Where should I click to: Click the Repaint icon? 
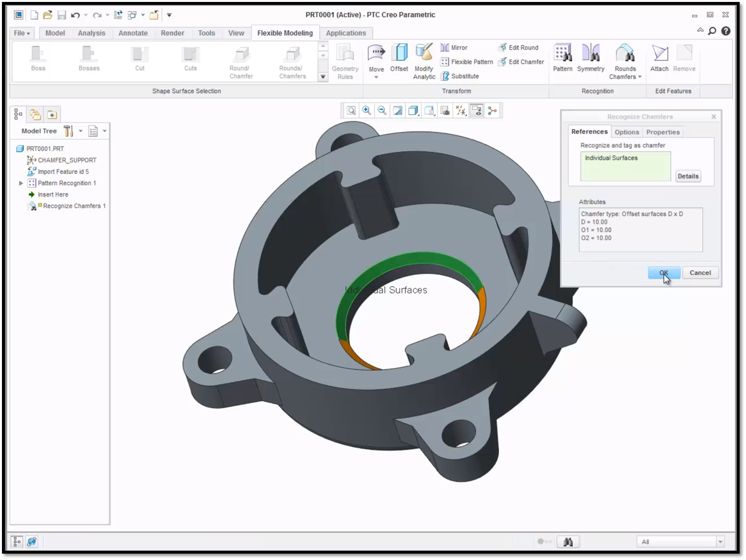click(398, 111)
